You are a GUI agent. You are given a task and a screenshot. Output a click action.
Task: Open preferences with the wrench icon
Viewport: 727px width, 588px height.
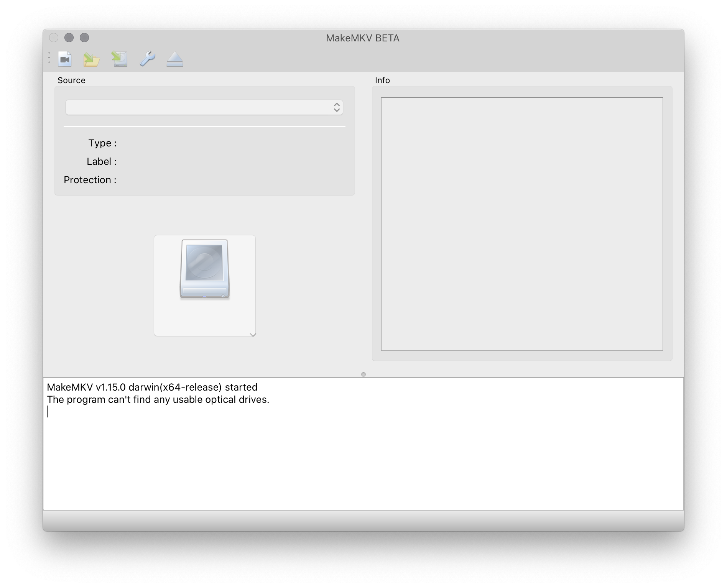click(147, 59)
